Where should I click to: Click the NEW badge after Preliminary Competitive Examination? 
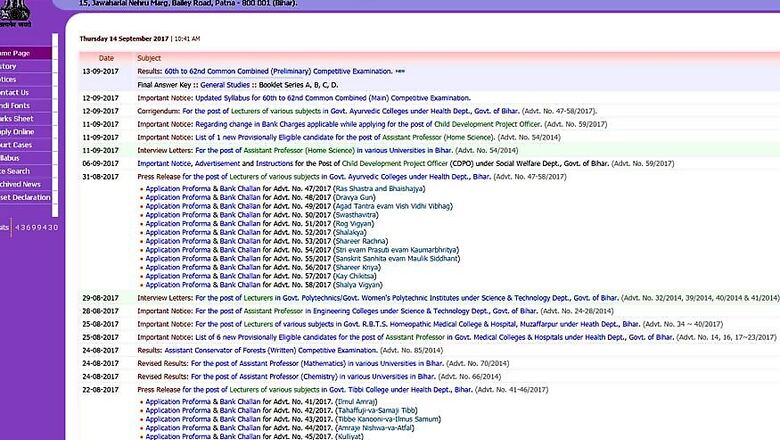coord(400,72)
